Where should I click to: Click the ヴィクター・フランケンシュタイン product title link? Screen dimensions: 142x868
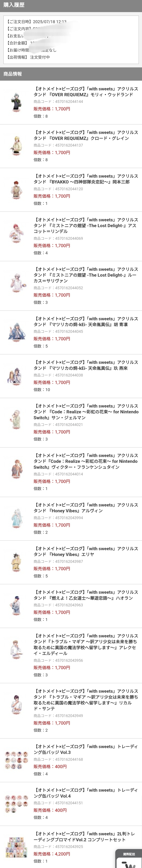coord(86,461)
